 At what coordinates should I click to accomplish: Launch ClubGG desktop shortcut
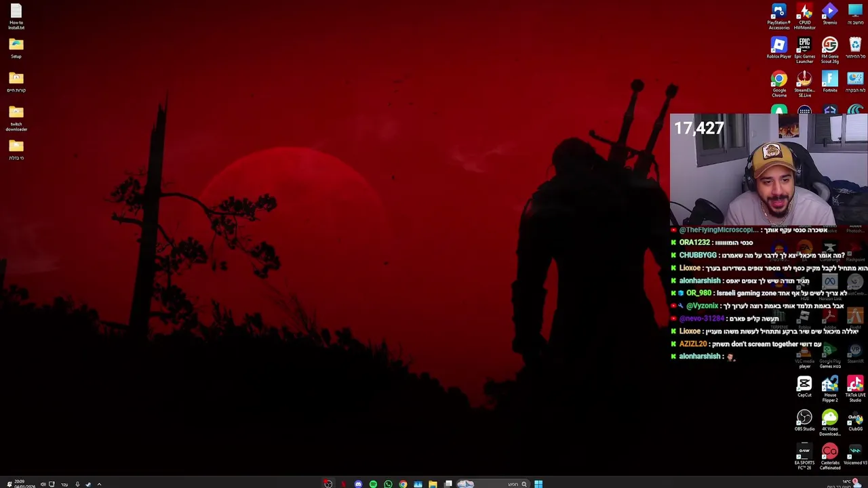coord(855,421)
